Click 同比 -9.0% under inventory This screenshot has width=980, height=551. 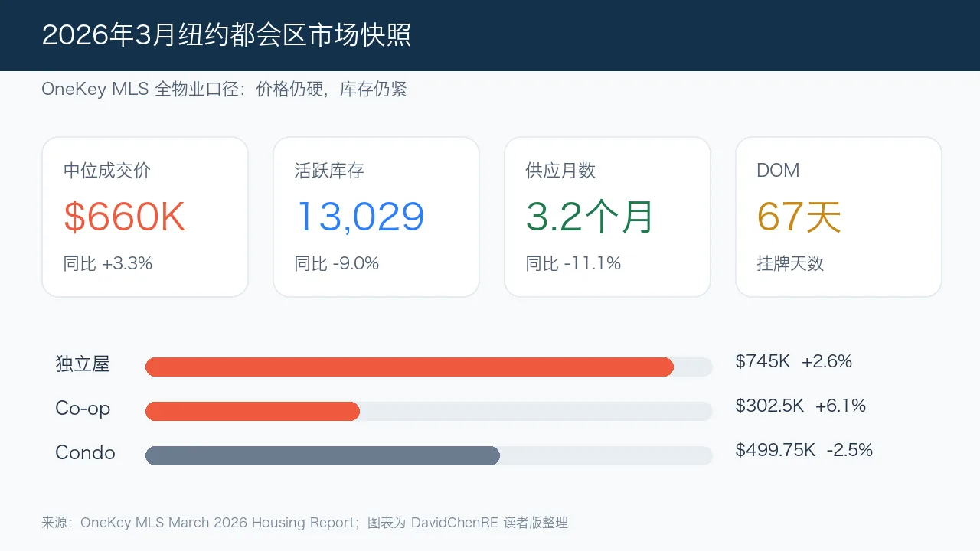tap(337, 263)
